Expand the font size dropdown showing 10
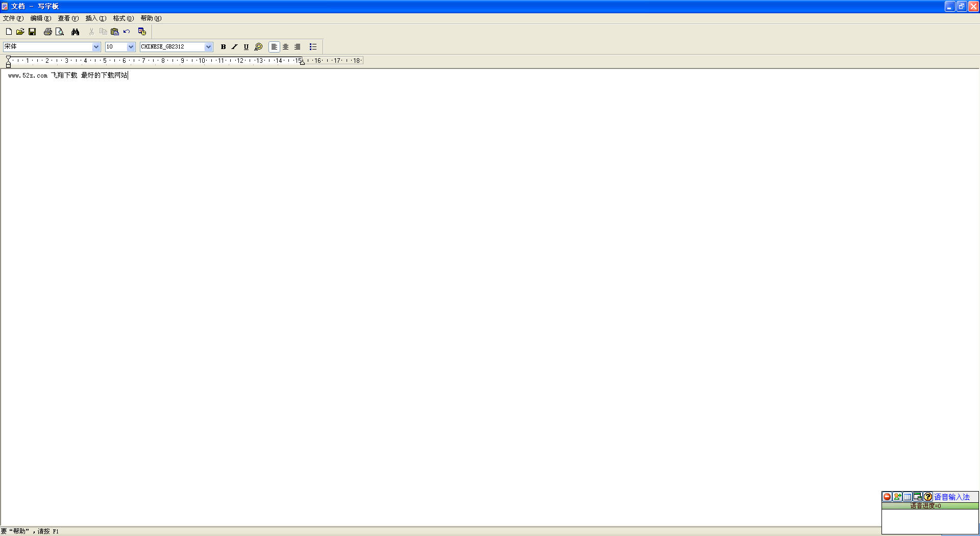The height and width of the screenshot is (536, 980). pyautogui.click(x=131, y=46)
